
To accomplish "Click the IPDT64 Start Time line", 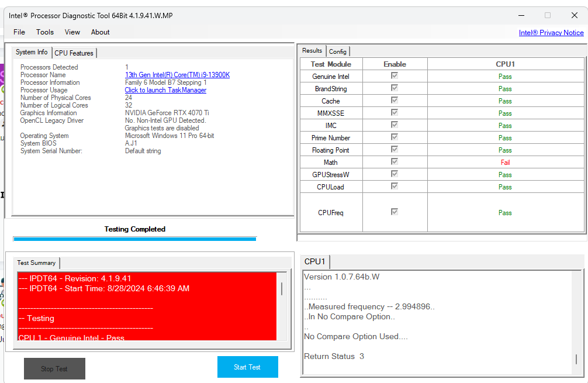I will (x=104, y=288).
